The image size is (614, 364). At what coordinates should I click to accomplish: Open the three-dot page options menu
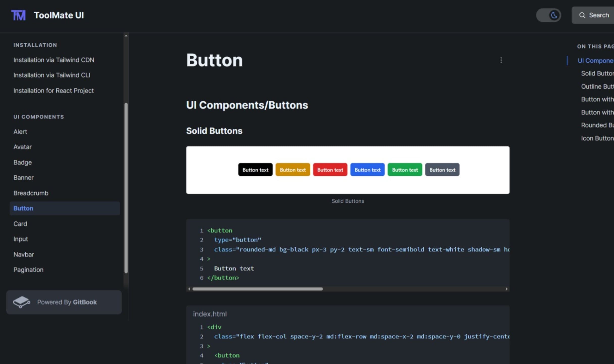click(x=501, y=60)
